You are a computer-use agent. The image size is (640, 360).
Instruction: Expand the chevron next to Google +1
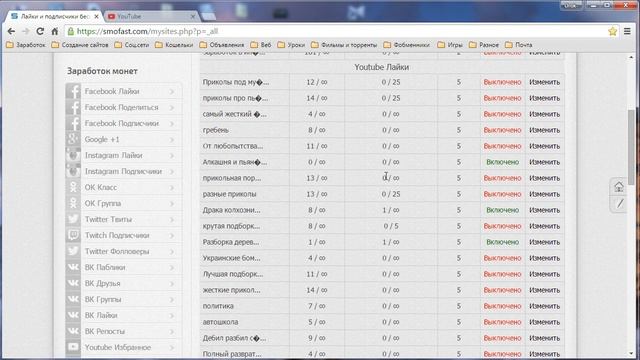point(172,140)
